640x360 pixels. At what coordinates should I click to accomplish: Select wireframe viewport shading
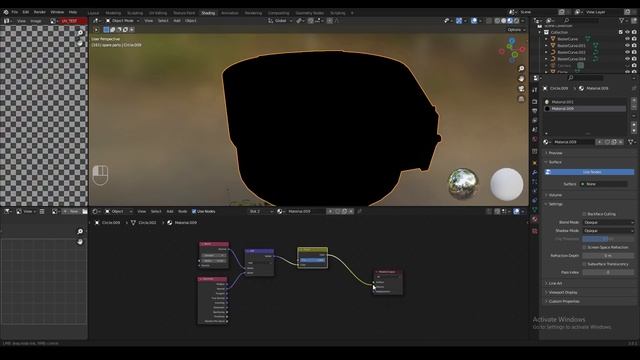pos(497,20)
